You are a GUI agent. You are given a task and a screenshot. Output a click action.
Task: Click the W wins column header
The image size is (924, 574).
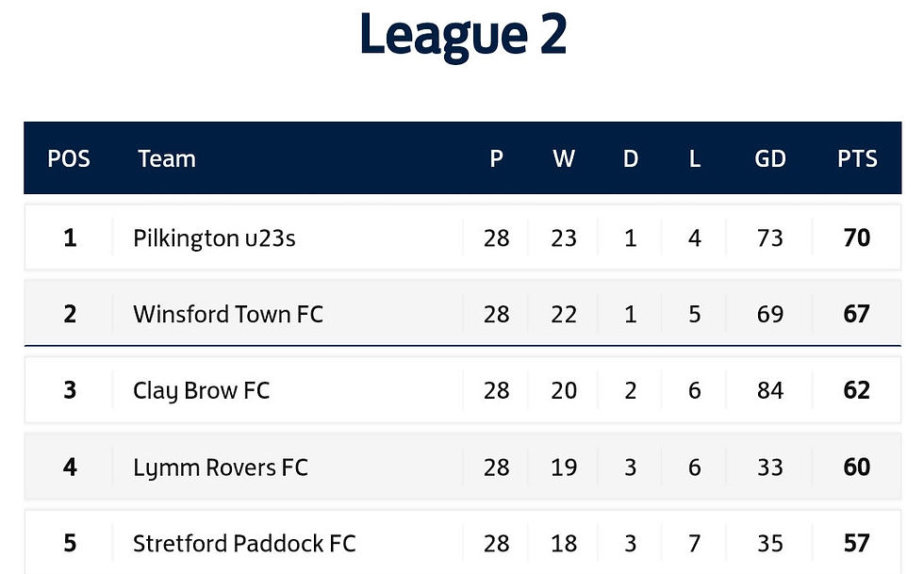point(564,158)
